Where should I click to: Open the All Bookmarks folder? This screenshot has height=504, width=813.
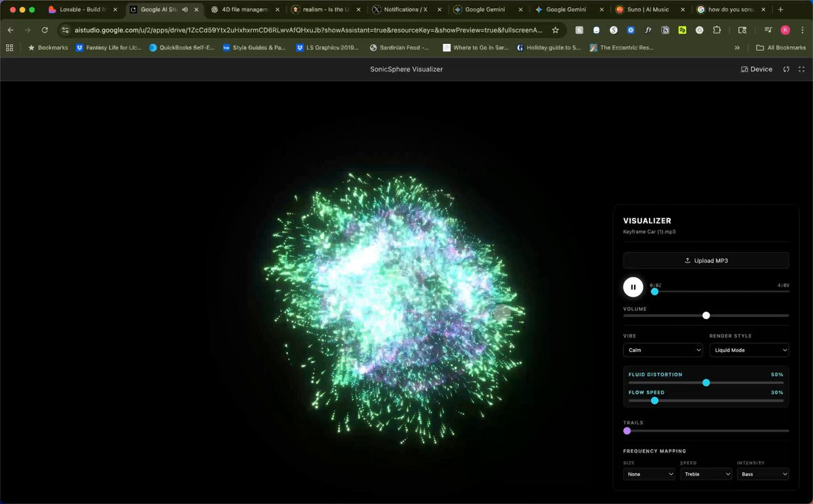(x=781, y=47)
